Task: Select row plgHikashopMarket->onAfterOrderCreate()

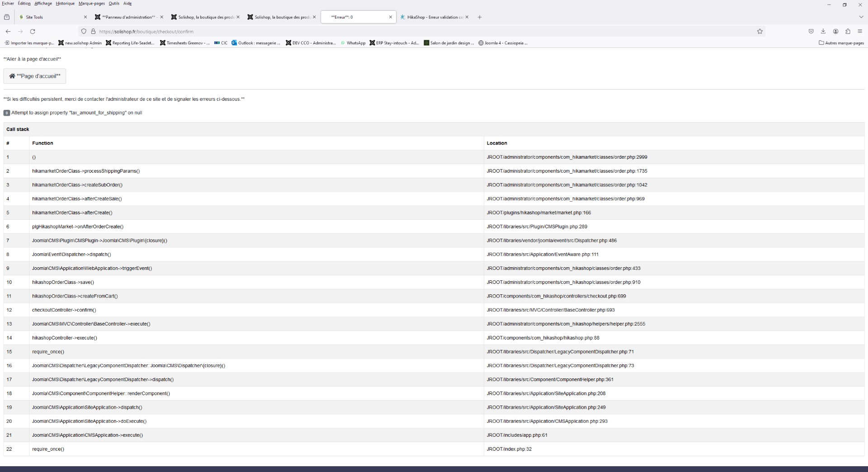Action: pos(434,227)
